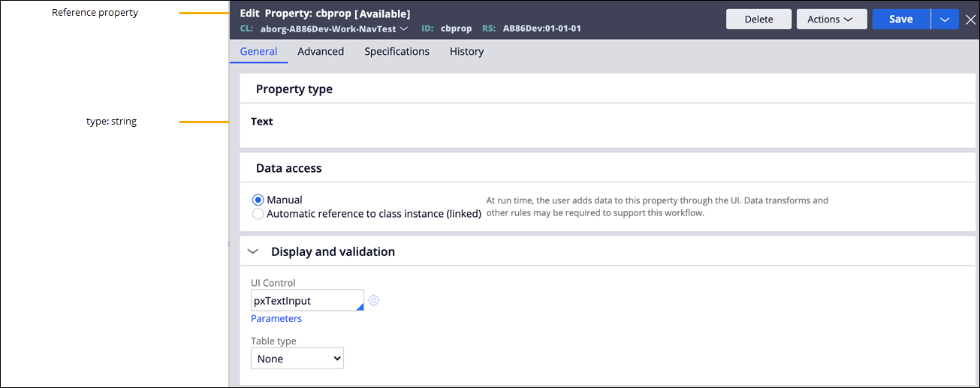Viewport: 980px width, 388px height.
Task: Save the property rule
Action: coord(900,20)
